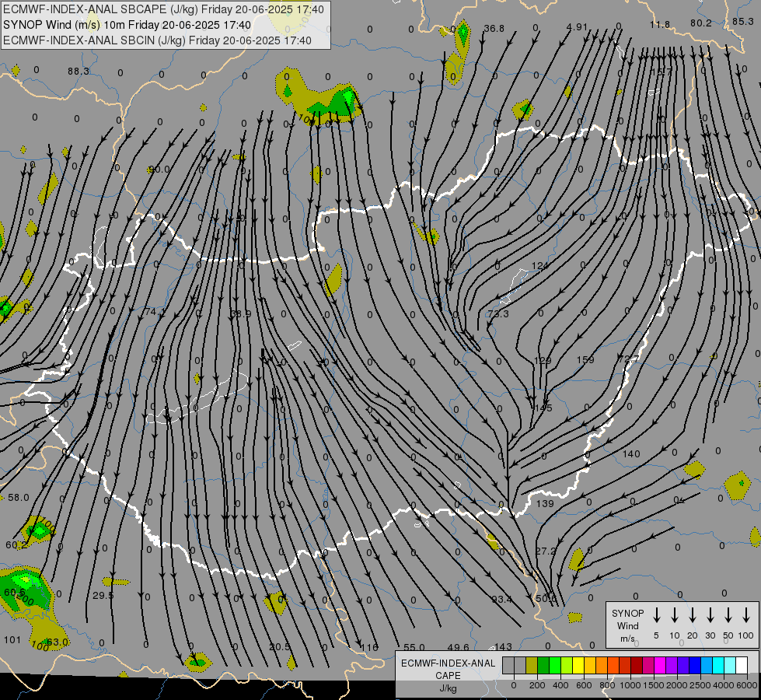
Task: Click the 50 m/s wind arrow in legend
Action: click(x=728, y=615)
